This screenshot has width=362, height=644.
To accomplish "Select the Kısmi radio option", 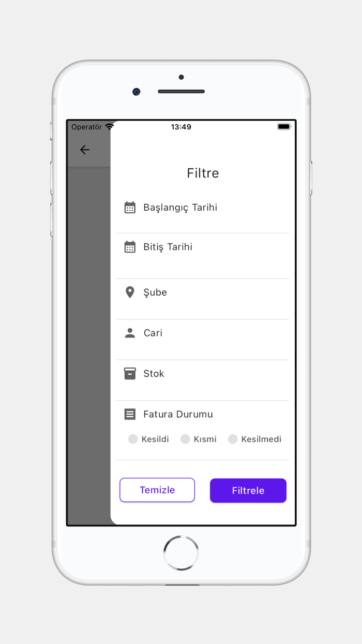I will coord(185,439).
